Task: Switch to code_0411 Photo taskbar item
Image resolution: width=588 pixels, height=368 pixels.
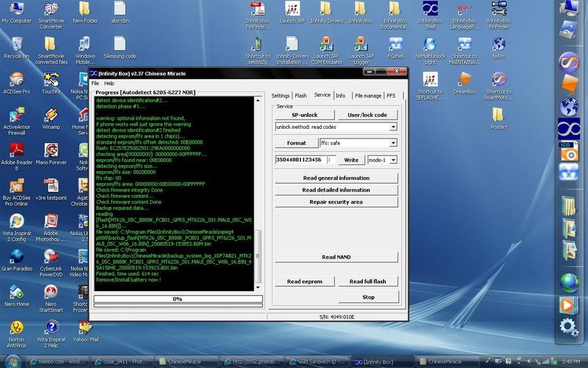Action: pos(122,362)
